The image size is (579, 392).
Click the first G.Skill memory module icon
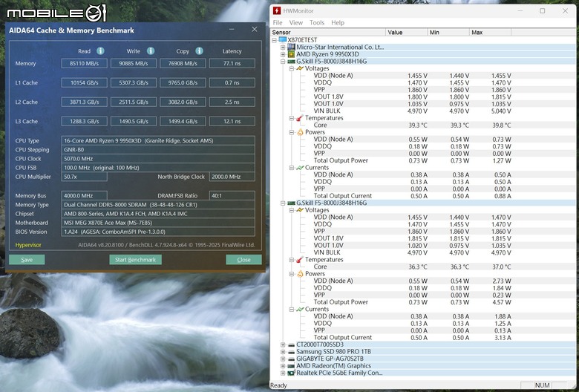click(x=291, y=62)
